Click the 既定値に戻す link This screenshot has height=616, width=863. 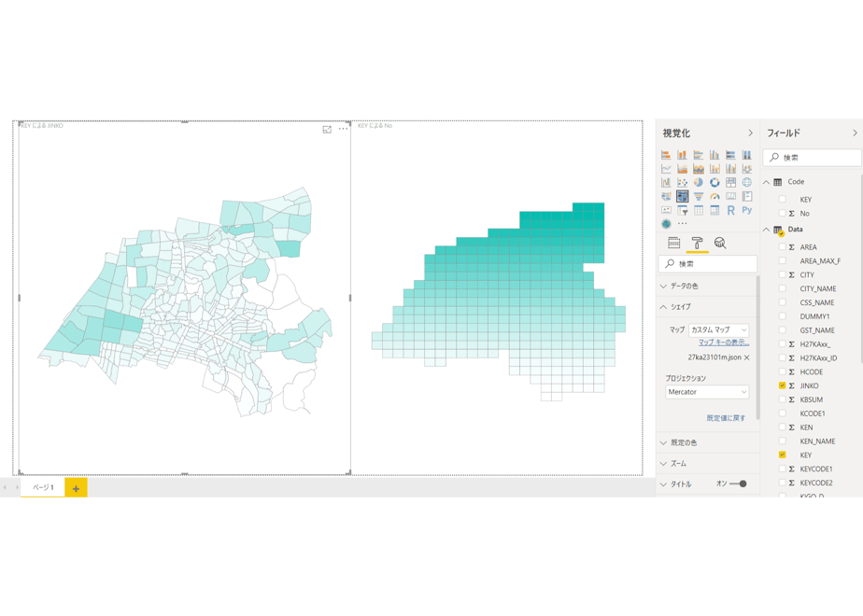click(x=726, y=418)
